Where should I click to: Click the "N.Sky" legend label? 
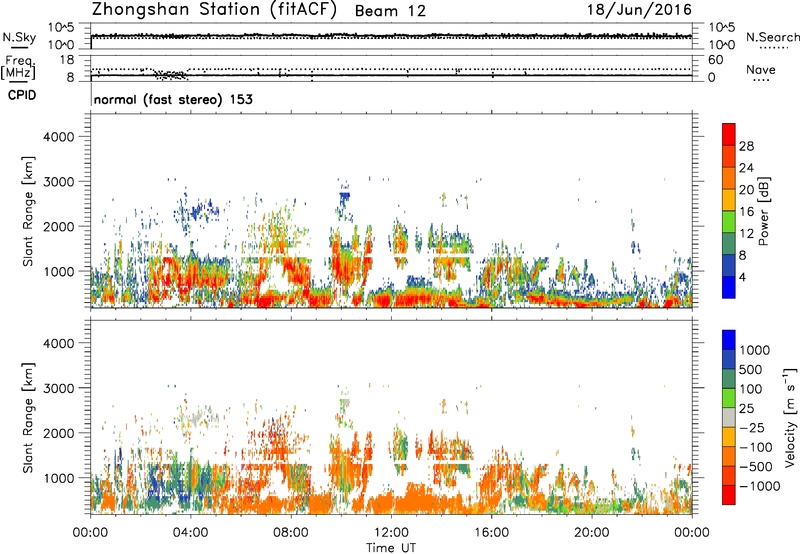(19, 37)
